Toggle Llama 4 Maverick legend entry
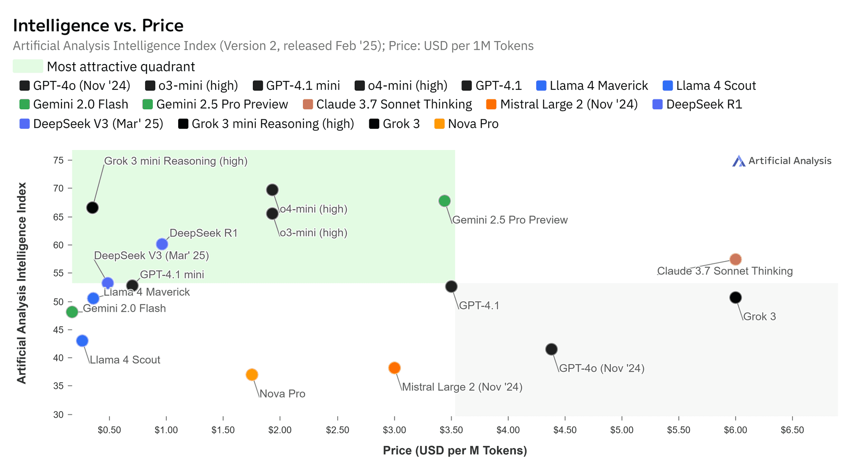 click(x=592, y=86)
